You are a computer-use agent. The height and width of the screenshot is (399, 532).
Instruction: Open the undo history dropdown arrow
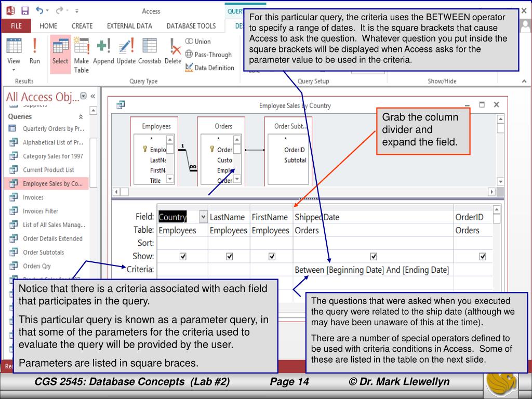(x=47, y=10)
